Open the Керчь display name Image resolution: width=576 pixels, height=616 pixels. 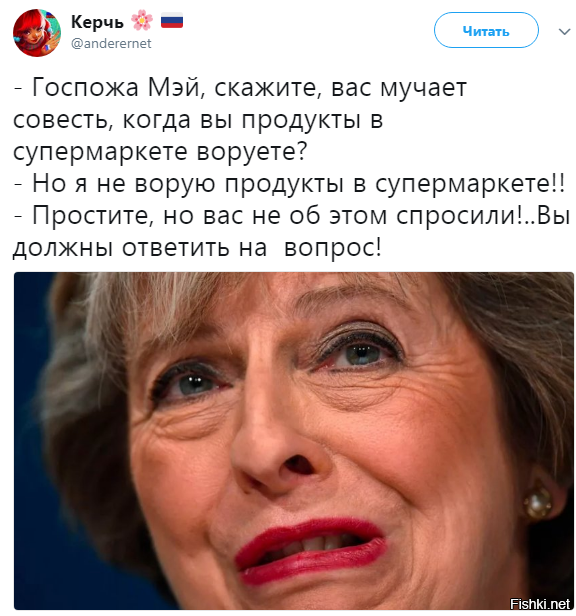(x=97, y=22)
